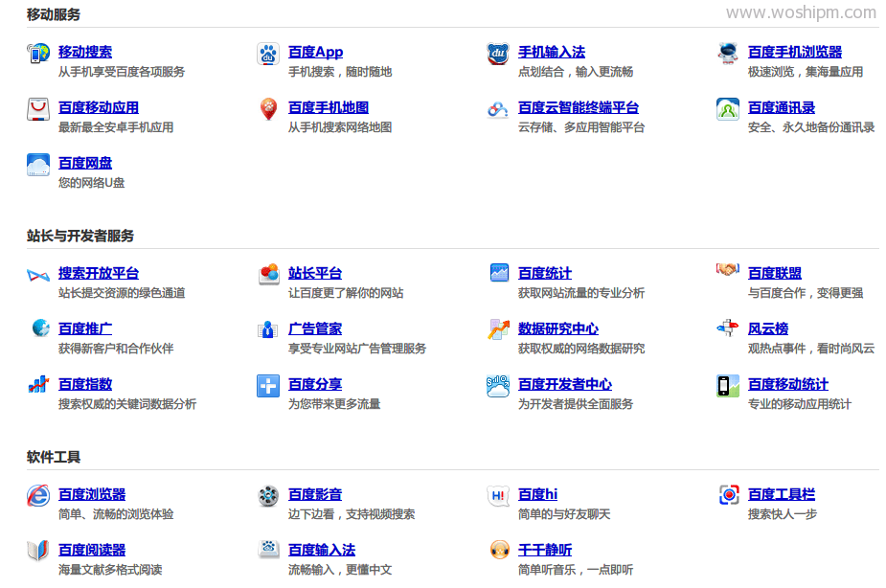This screenshot has height=588, width=886.
Task: Click the 手机输入法 du shield icon
Action: 498,54
